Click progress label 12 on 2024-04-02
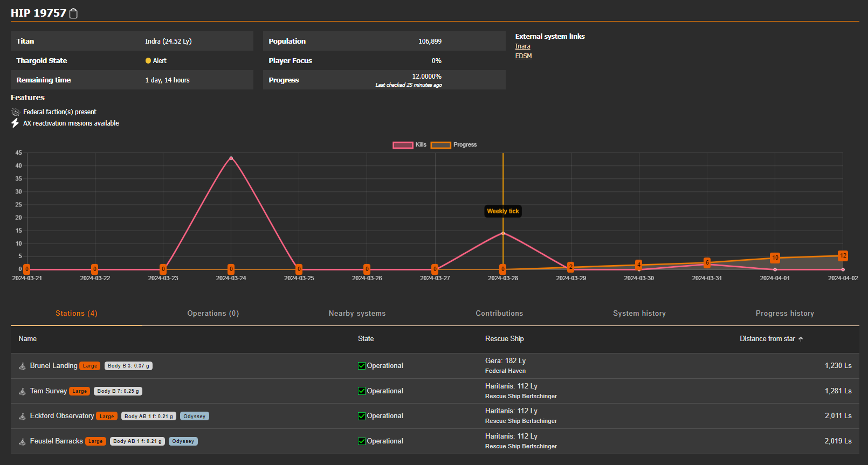The width and height of the screenshot is (868, 465). 843,256
